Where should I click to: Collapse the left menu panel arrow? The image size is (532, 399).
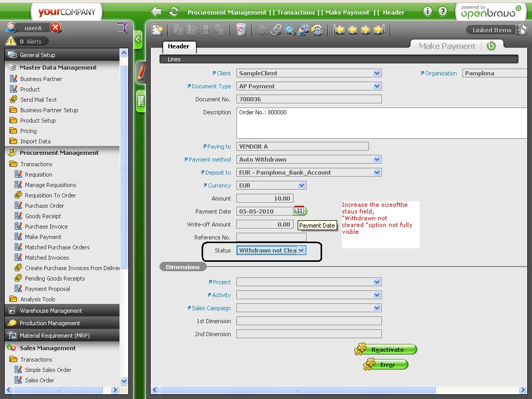coord(138,39)
